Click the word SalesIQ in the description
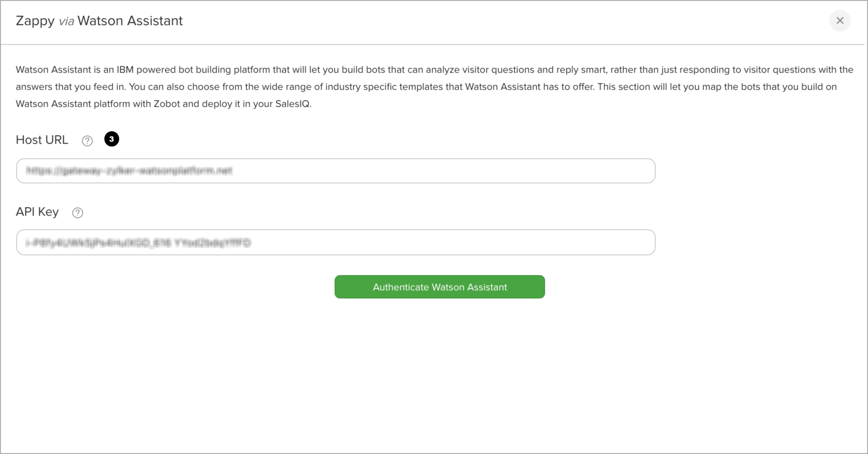Viewport: 868px width, 454px height. tap(293, 104)
